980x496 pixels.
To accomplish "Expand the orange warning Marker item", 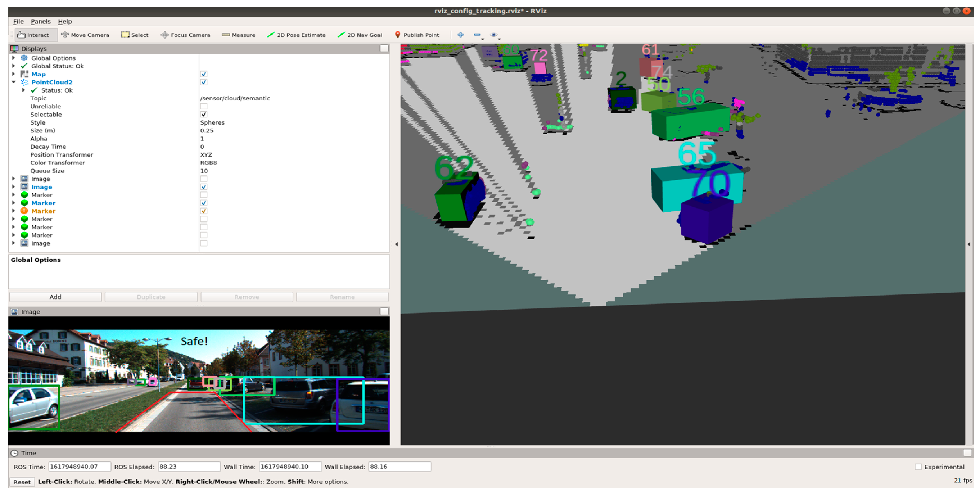I will [14, 211].
